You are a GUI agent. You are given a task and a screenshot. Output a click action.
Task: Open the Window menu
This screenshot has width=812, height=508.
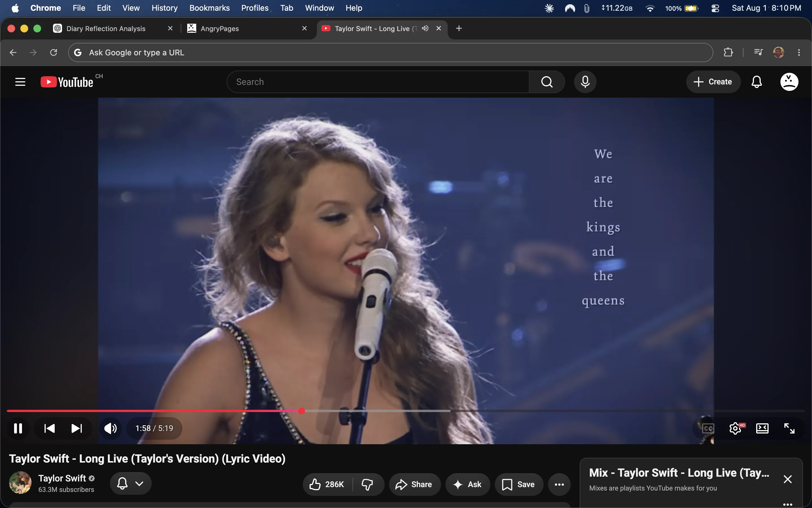[319, 8]
